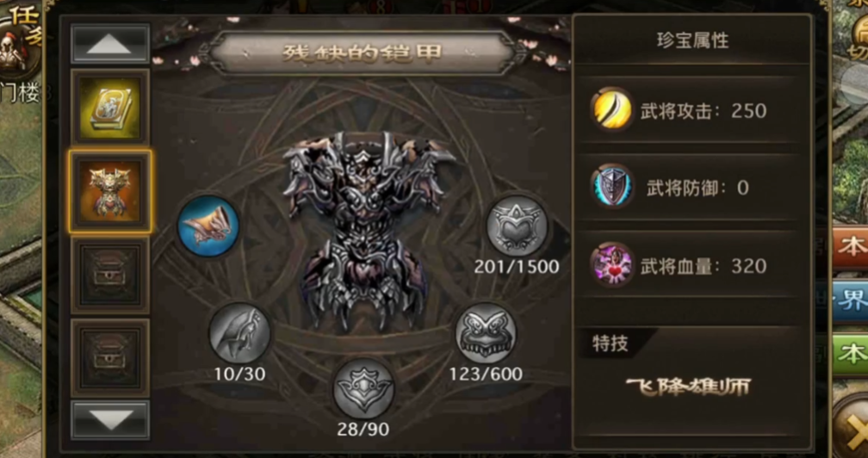Select the armor treasure slot in sidebar
This screenshot has height=458, width=868.
(x=110, y=191)
